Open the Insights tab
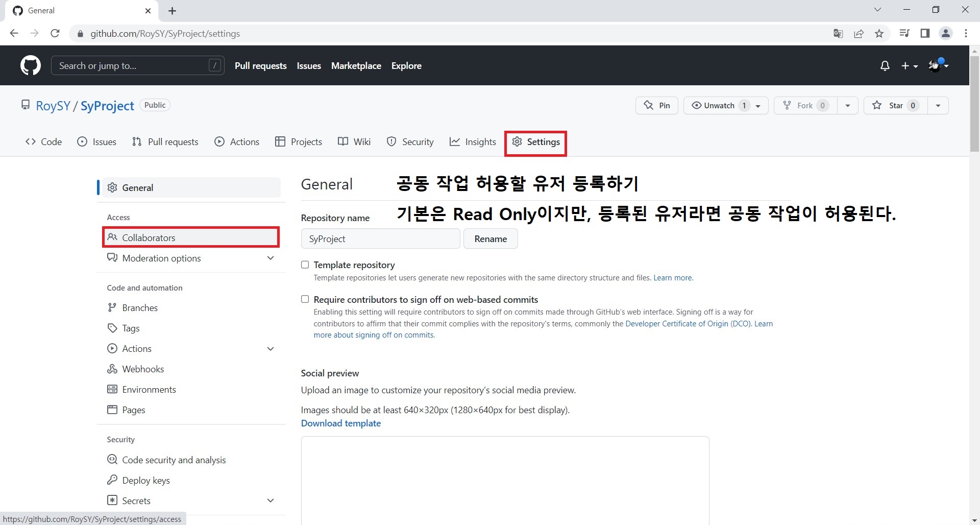 tap(473, 142)
